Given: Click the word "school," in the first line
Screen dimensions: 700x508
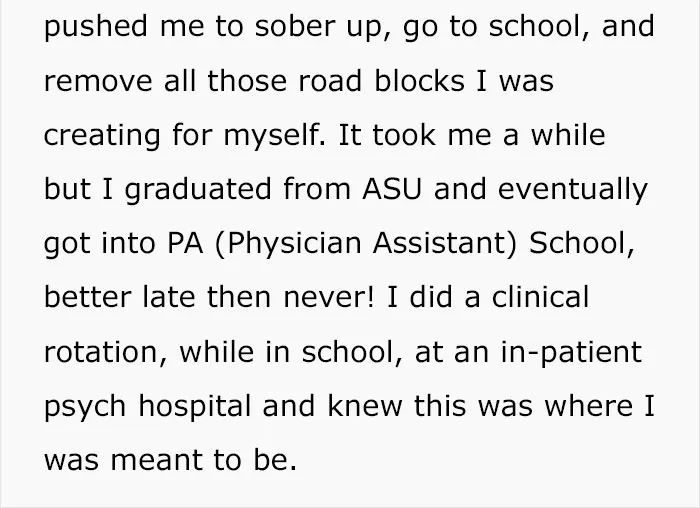Looking at the screenshot, I should click(539, 26).
